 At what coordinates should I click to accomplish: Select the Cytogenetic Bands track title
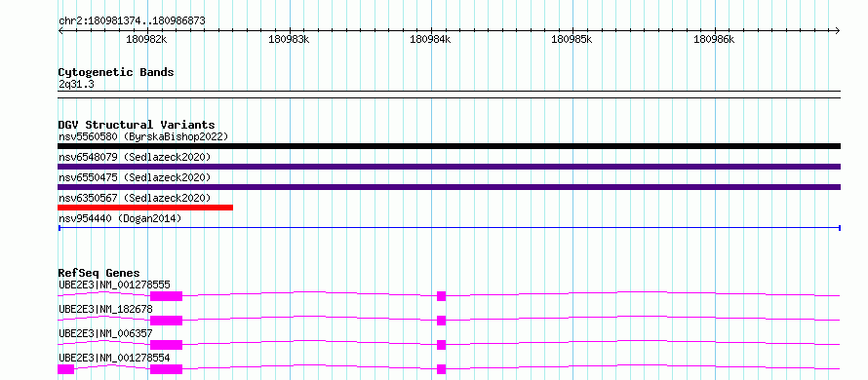pos(116,72)
